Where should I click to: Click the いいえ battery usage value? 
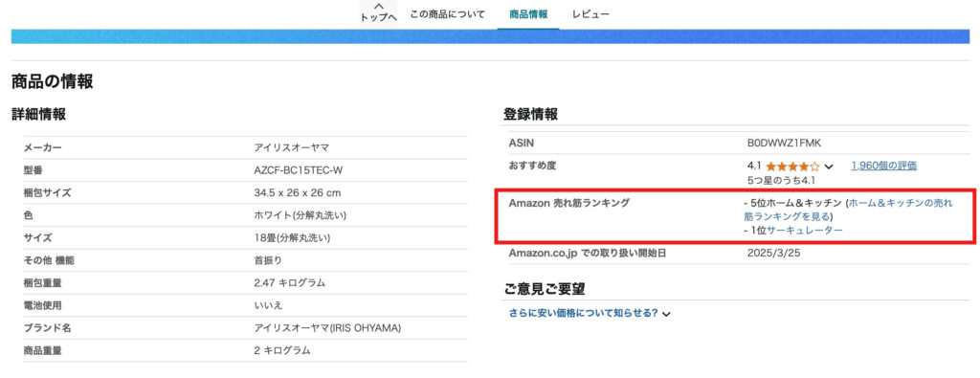(x=268, y=305)
